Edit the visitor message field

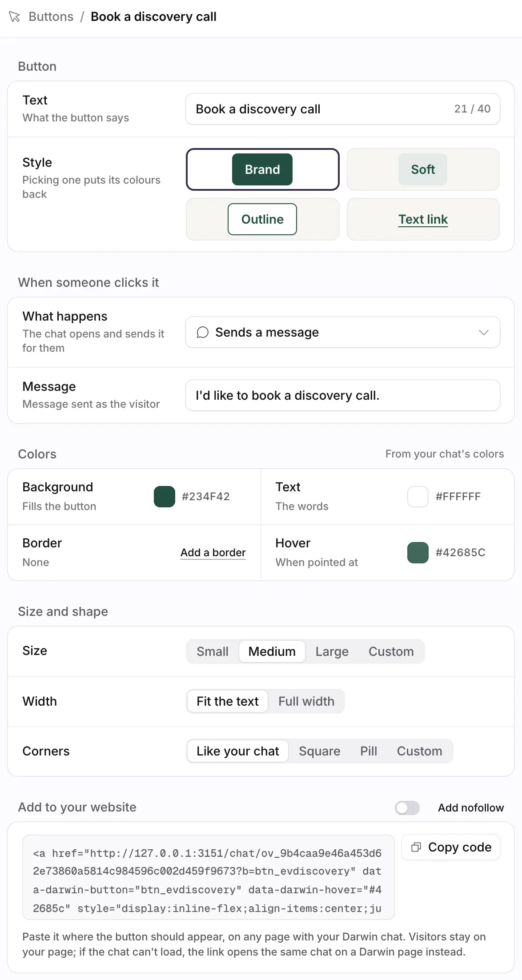342,395
